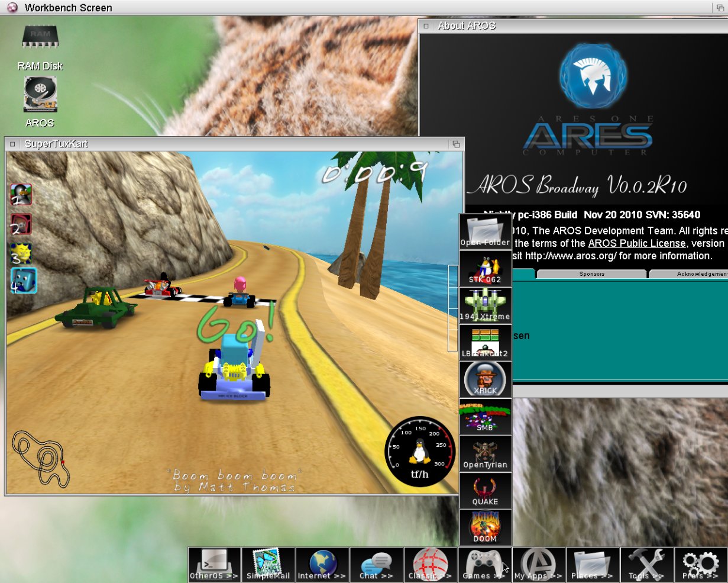The width and height of the screenshot is (728, 583).
Task: Expand the Chat dock menu
Action: 376,565
